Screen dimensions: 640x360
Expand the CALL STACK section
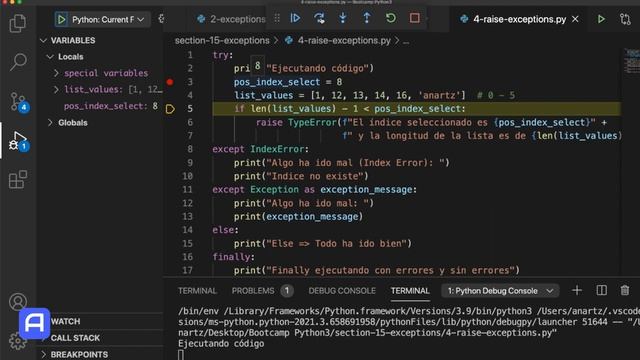[x=75, y=338]
